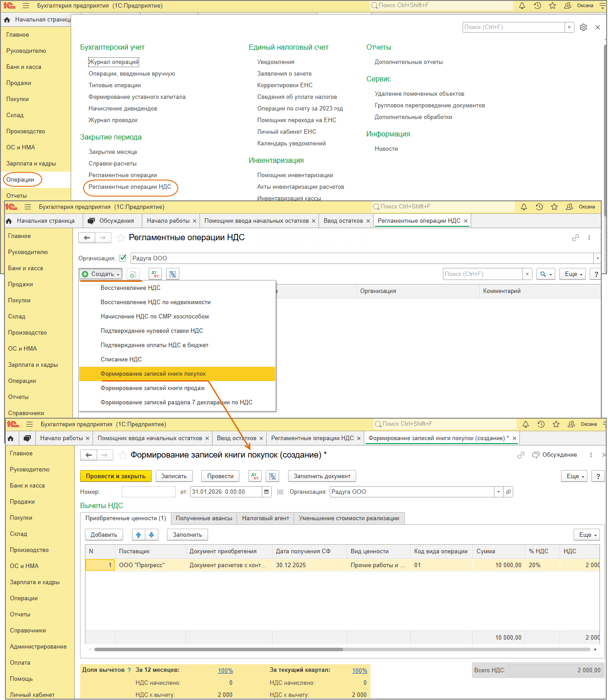
Task: Open the Закрытие месяца link
Action: pyautogui.click(x=113, y=152)
